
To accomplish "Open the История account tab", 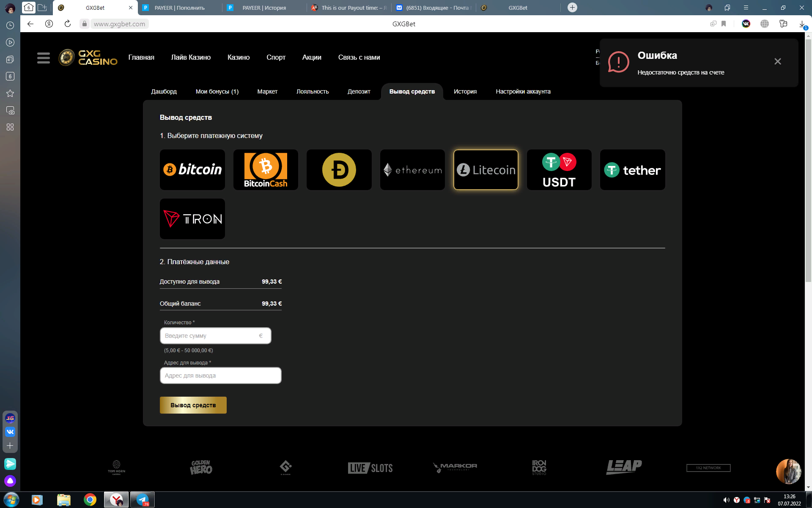I will (465, 91).
